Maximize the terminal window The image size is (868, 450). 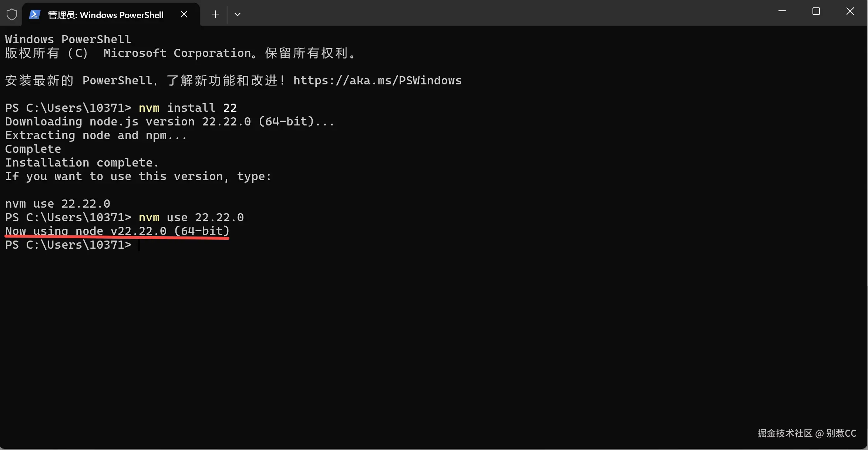pyautogui.click(x=816, y=11)
